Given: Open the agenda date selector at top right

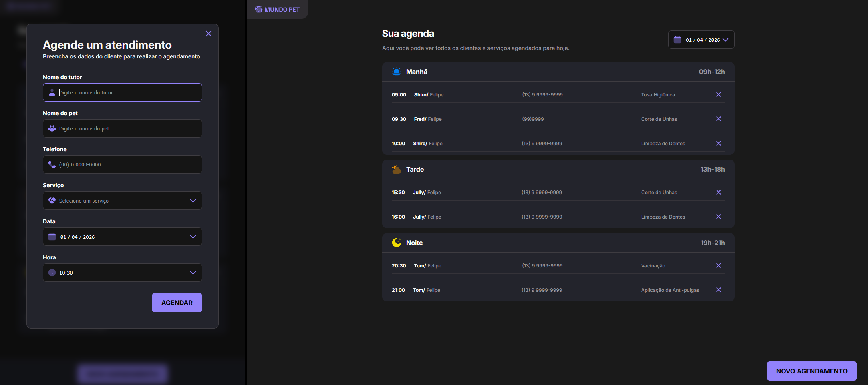Looking at the screenshot, I should pyautogui.click(x=701, y=40).
